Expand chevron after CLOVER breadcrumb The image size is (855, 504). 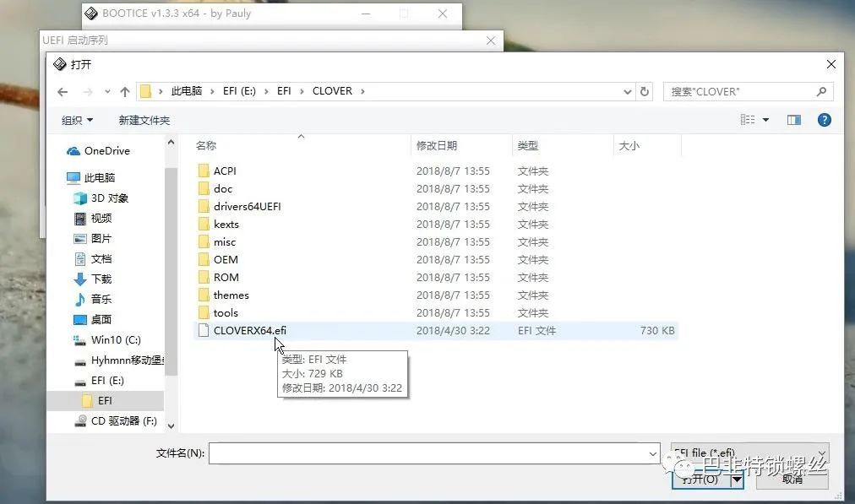point(362,91)
